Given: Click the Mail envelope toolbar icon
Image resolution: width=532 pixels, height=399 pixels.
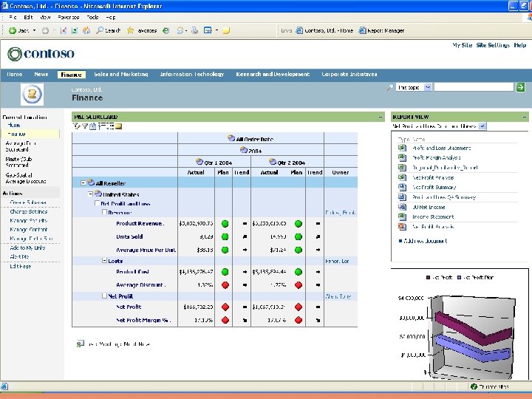Looking at the screenshot, I should (x=180, y=30).
